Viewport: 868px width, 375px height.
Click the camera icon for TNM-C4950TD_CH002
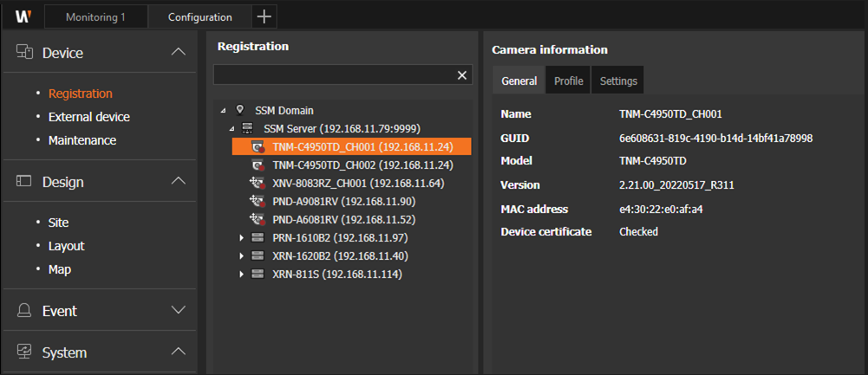pyautogui.click(x=257, y=165)
